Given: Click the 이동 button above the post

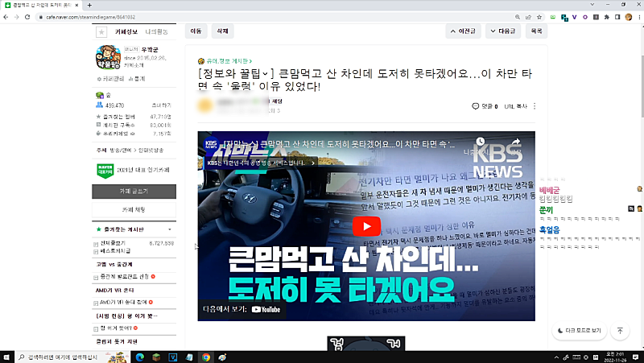Looking at the screenshot, I should click(196, 31).
